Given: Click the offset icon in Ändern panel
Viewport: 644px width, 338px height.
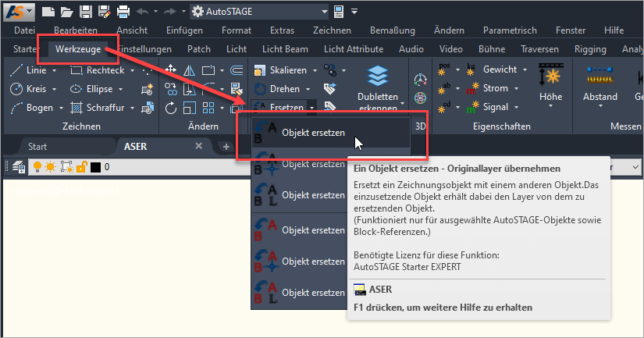Looking at the screenshot, I should tap(237, 70).
